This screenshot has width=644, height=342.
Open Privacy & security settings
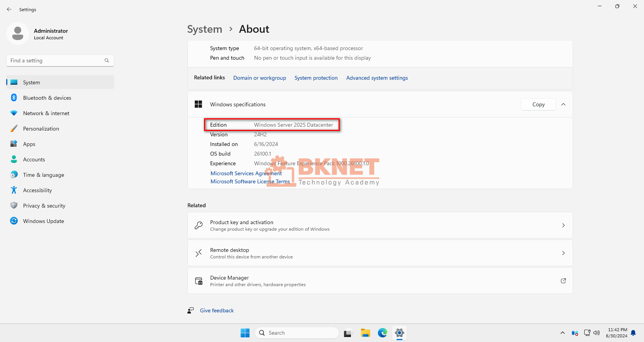click(x=60, y=206)
